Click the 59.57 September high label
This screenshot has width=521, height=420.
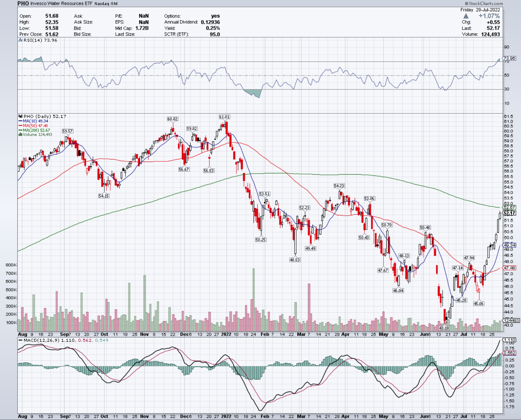[x=67, y=131]
